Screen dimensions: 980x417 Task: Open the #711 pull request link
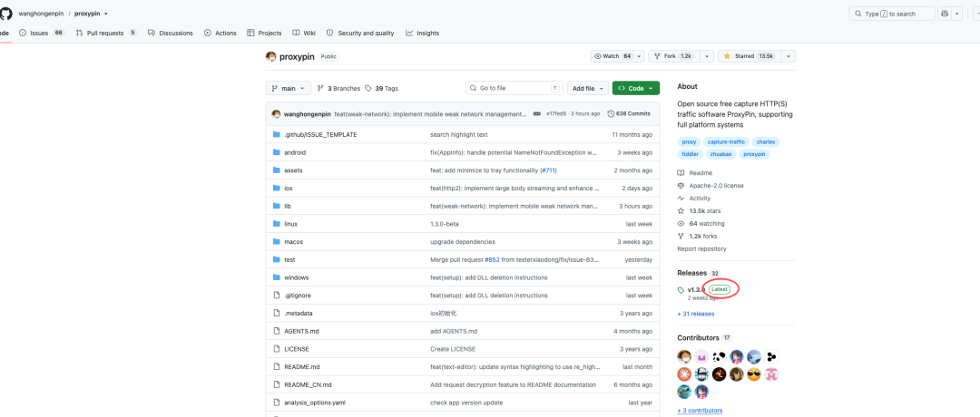tap(549, 170)
